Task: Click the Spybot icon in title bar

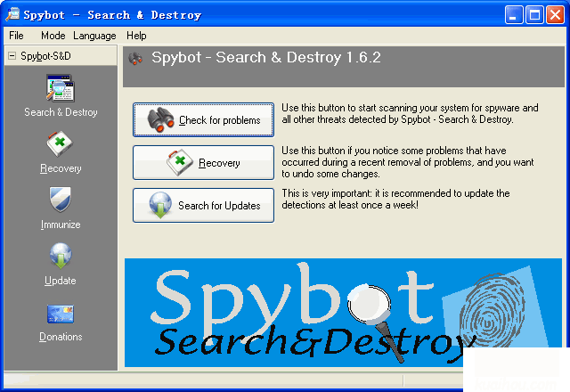Action: (x=12, y=14)
